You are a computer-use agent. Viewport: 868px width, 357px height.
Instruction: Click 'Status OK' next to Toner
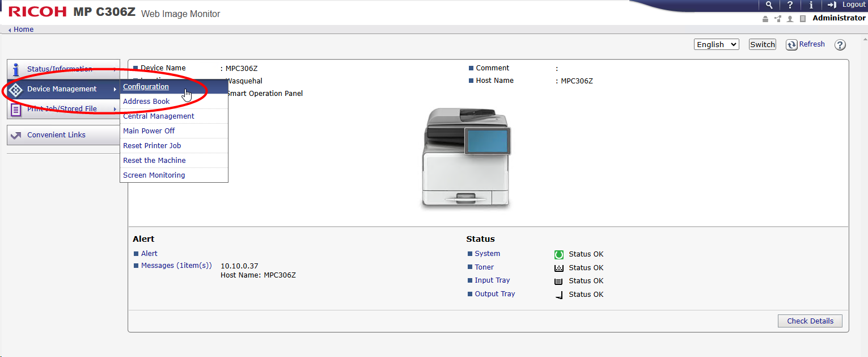pos(586,268)
